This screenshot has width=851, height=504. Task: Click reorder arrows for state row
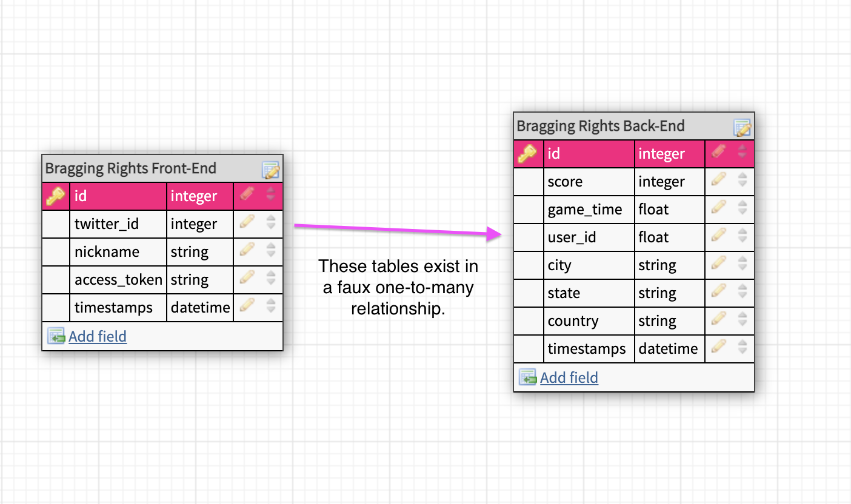[743, 291]
